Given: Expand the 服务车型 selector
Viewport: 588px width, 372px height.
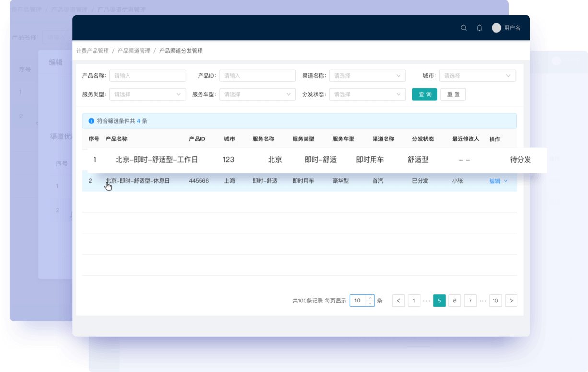Looking at the screenshot, I should tap(258, 94).
